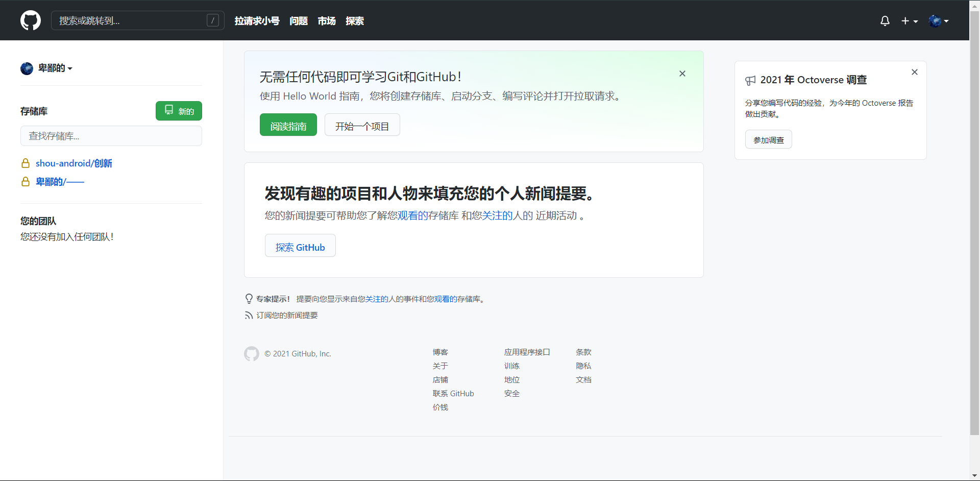
Task: Click the 探索 GitHub button
Action: [300, 246]
